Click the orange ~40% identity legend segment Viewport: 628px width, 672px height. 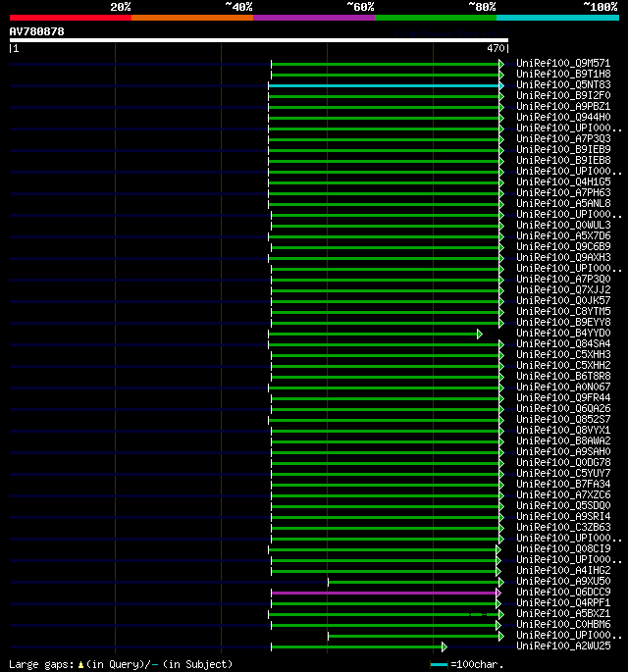click(x=192, y=18)
